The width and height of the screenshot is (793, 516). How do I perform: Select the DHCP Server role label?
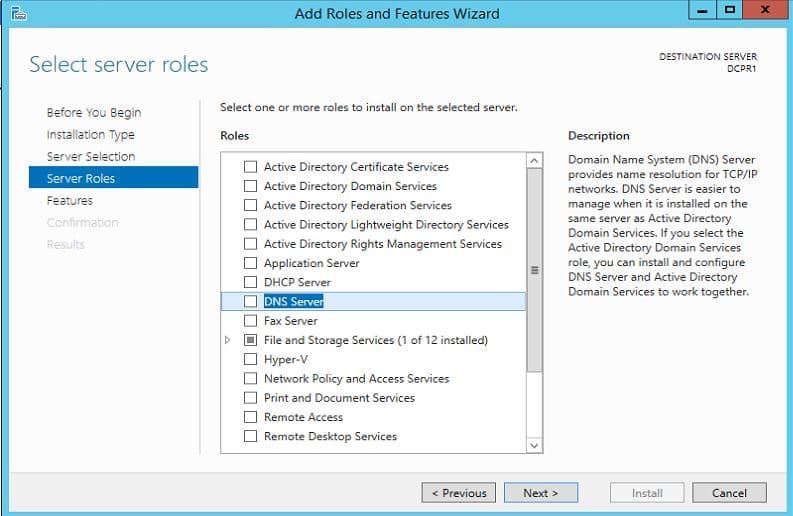click(297, 282)
